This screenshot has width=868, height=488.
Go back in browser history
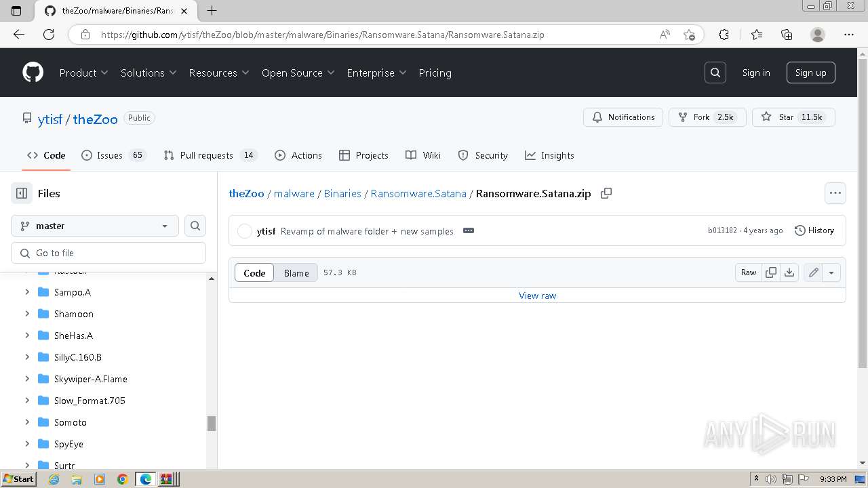(x=19, y=35)
